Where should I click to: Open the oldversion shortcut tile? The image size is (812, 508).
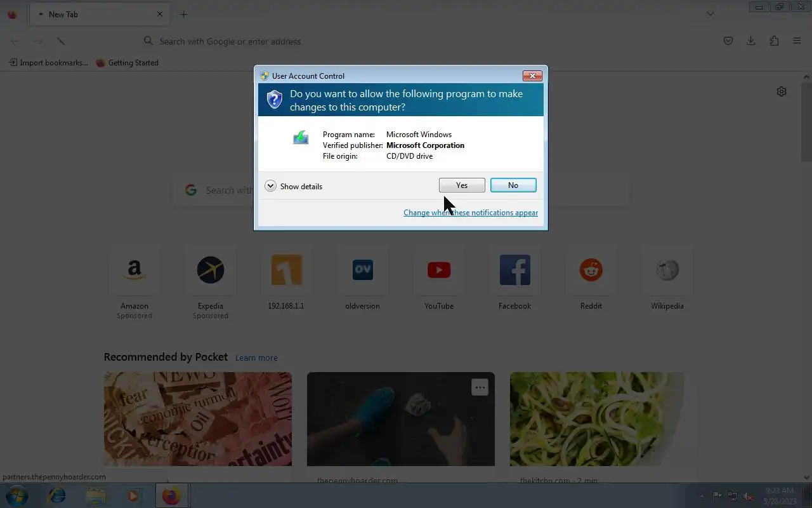(362, 278)
